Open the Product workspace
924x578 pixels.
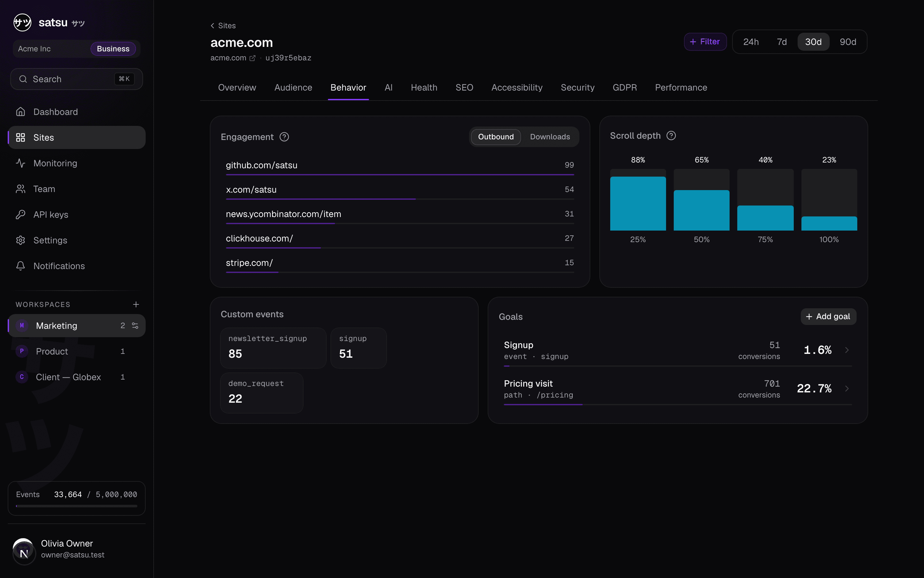coord(76,351)
